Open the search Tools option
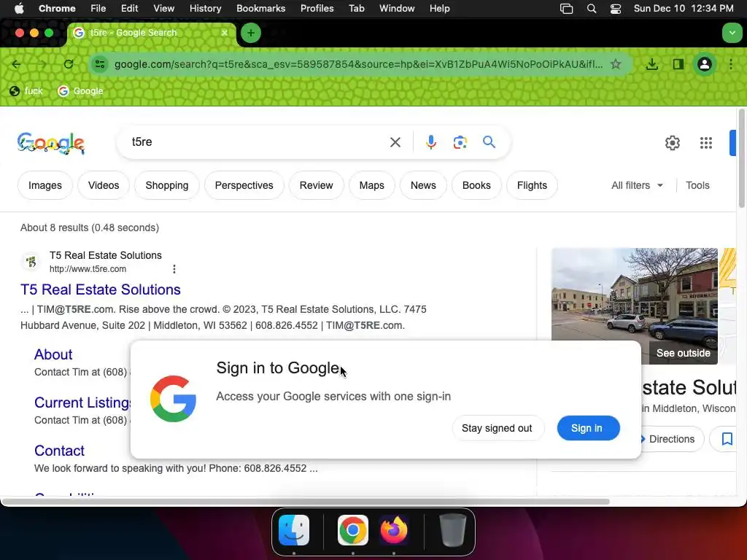747x560 pixels. coord(697,185)
